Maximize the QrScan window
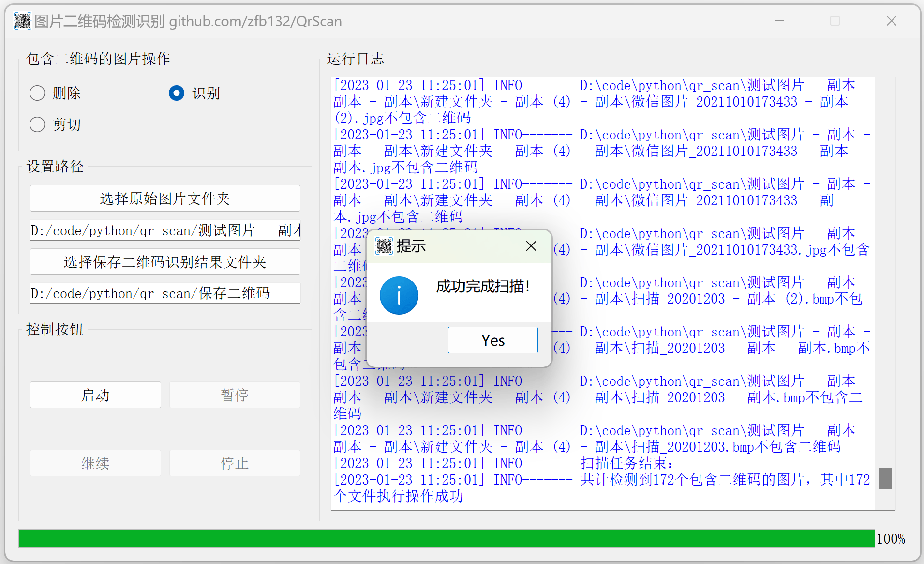 click(835, 21)
